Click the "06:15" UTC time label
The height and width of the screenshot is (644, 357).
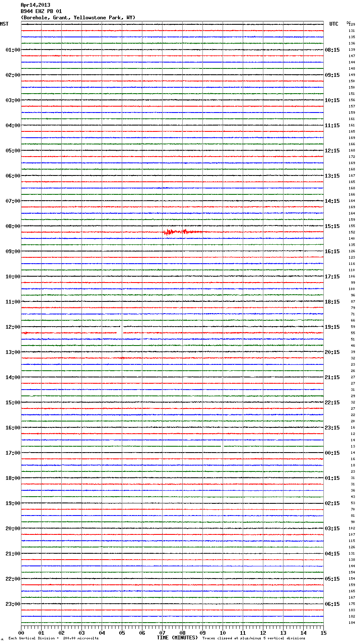(332, 604)
